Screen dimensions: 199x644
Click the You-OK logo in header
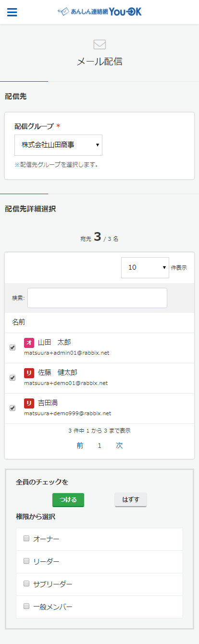click(x=99, y=12)
